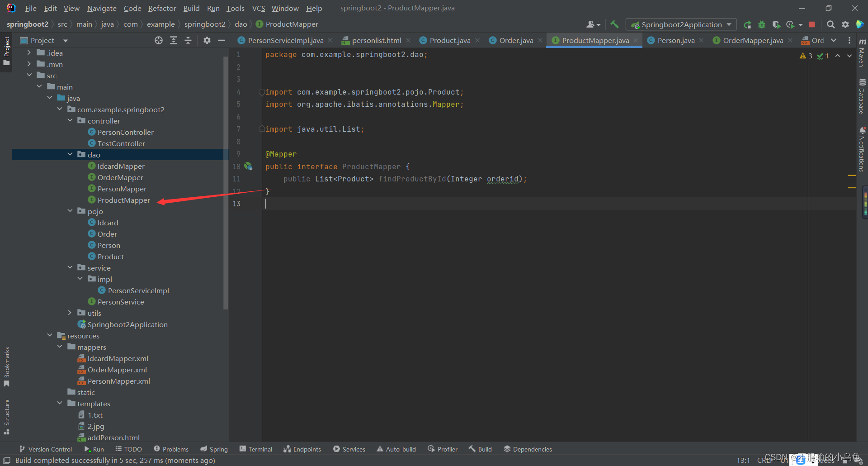The width and height of the screenshot is (868, 466).
Task: Open the Database tool window
Action: click(862, 96)
